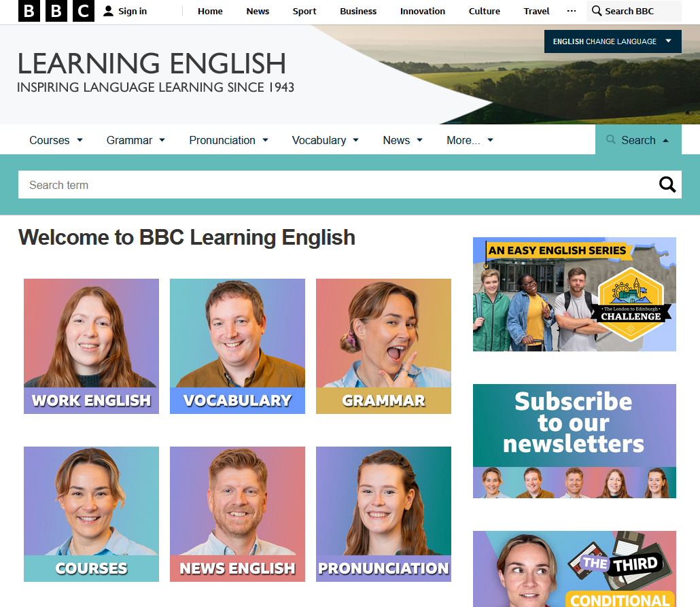The height and width of the screenshot is (607, 700).
Task: Submit search with the black magnifier icon
Action: pyautogui.click(x=667, y=184)
